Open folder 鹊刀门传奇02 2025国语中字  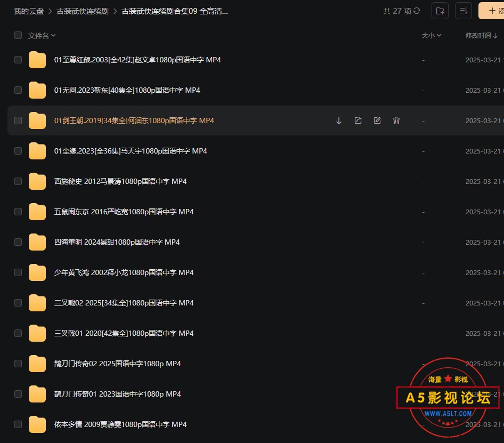(117, 364)
